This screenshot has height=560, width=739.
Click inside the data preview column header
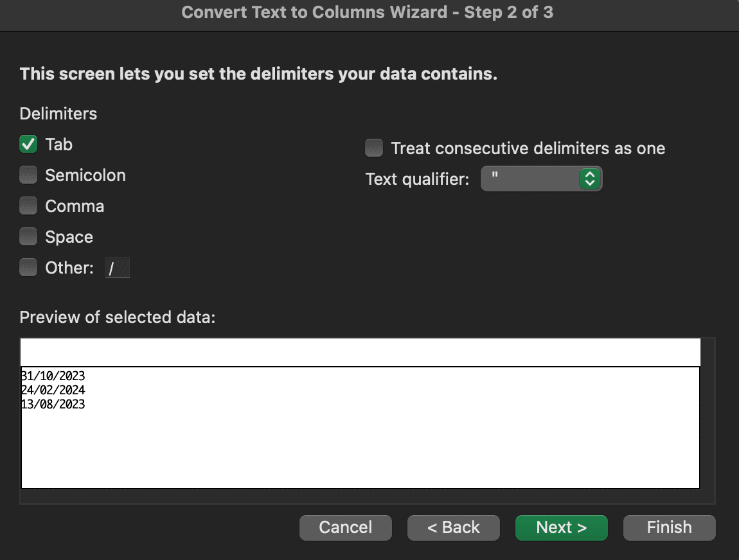click(x=360, y=351)
